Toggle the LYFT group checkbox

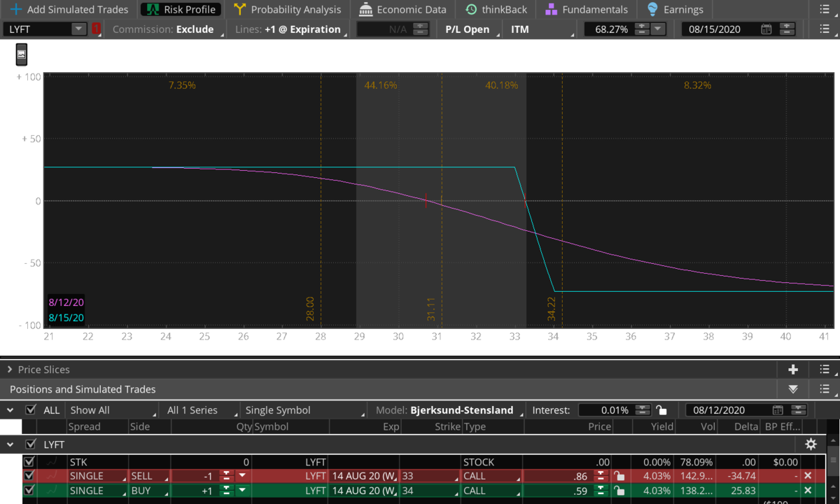[x=30, y=444]
